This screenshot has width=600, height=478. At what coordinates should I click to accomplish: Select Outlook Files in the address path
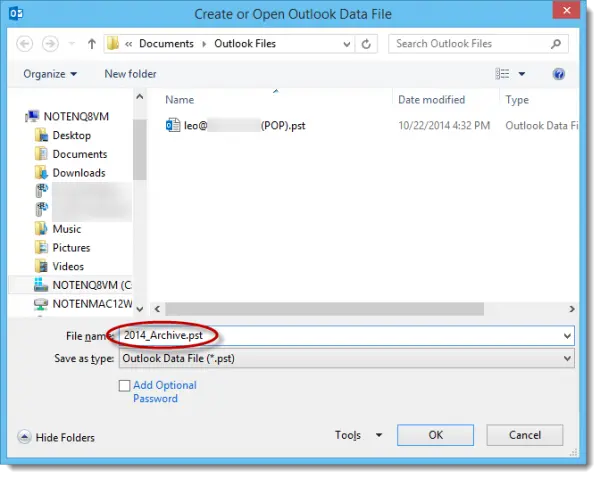(x=245, y=44)
